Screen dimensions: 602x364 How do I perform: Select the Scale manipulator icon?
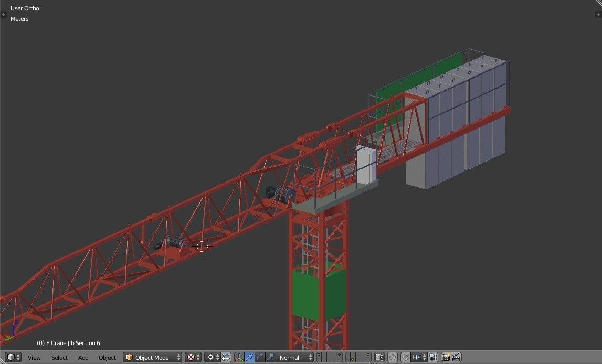(x=270, y=357)
